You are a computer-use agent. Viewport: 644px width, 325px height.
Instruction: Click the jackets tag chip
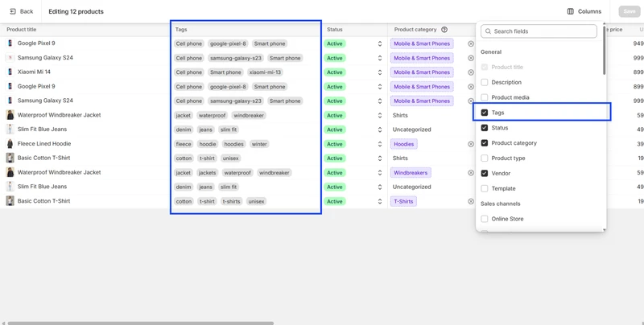(207, 173)
